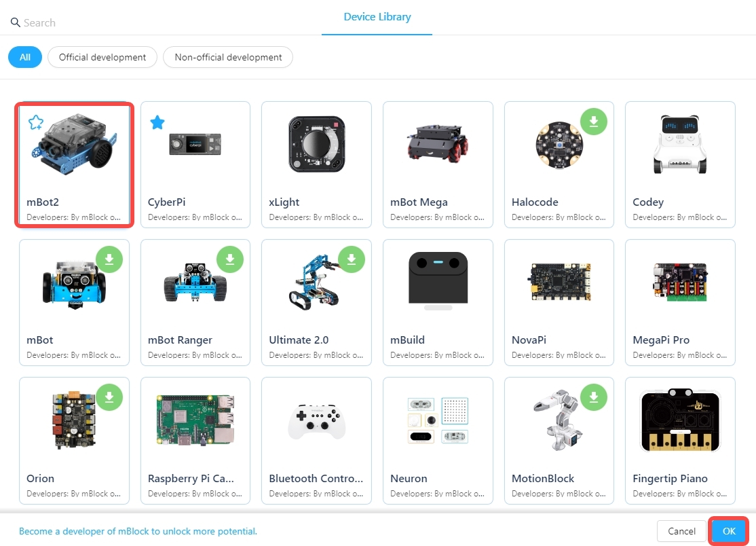The width and height of the screenshot is (756, 546).
Task: Click MotionBlock's download icon
Action: pyautogui.click(x=594, y=397)
